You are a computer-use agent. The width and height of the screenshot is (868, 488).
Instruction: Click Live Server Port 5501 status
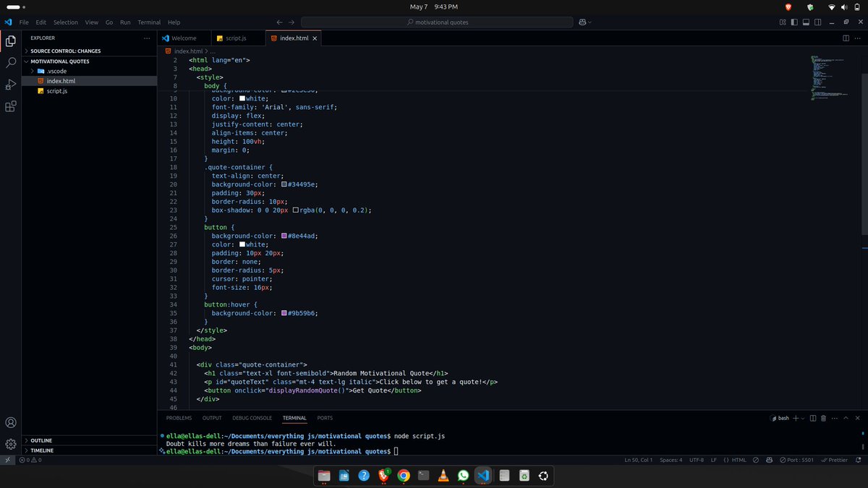tap(796, 460)
